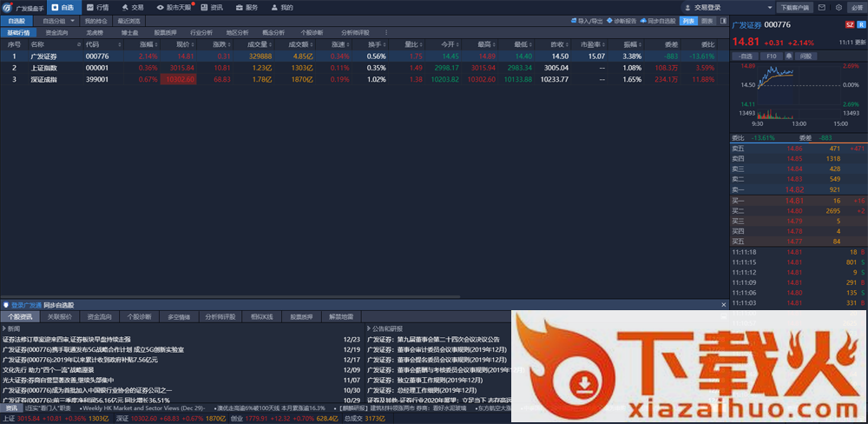Select the 龙虎榜 sub-tab
This screenshot has height=424, width=868.
pyautogui.click(x=95, y=33)
